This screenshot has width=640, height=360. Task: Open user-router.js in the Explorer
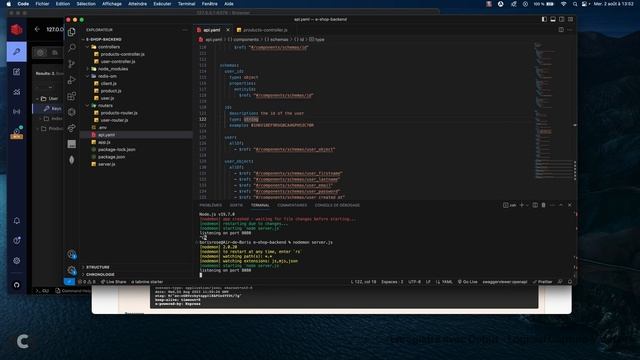[x=114, y=120]
